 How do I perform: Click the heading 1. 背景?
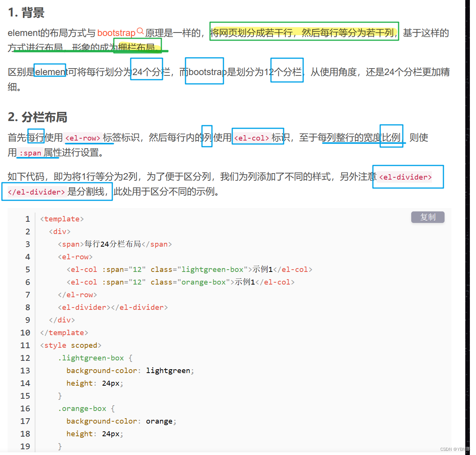coord(26,13)
